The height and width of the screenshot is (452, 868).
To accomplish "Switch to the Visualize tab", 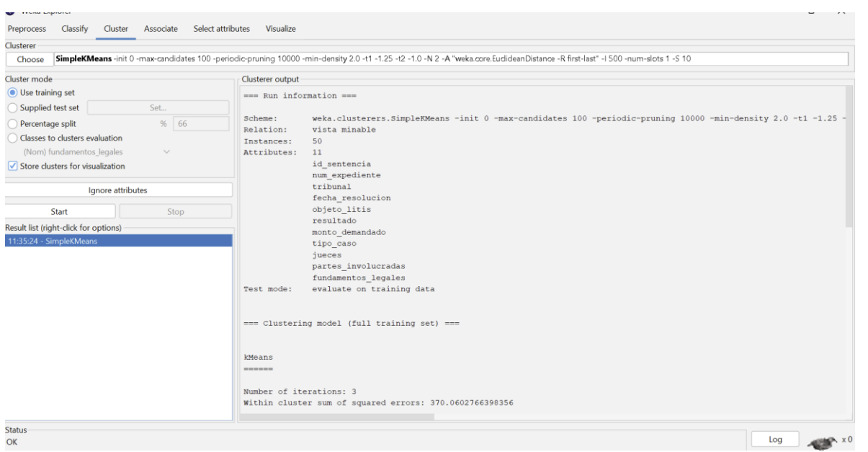I will 281,29.
